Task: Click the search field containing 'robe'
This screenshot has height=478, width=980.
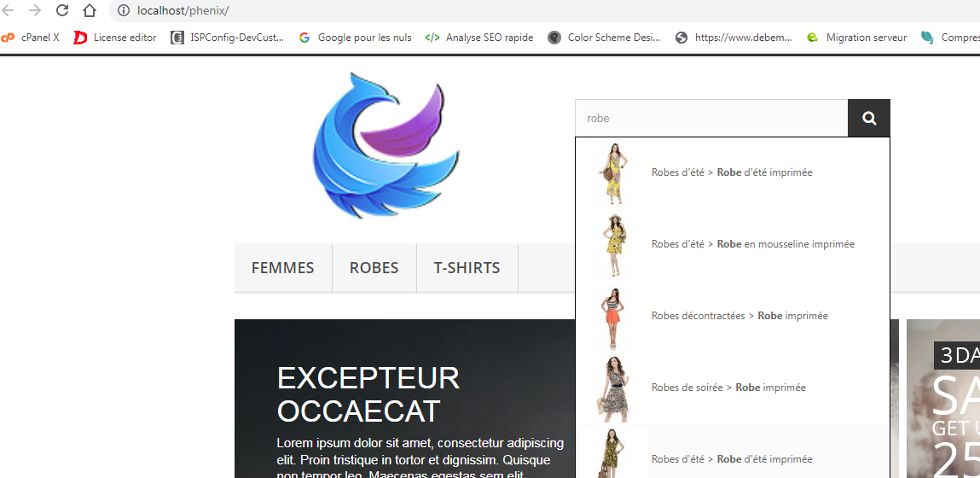Action: tap(711, 118)
